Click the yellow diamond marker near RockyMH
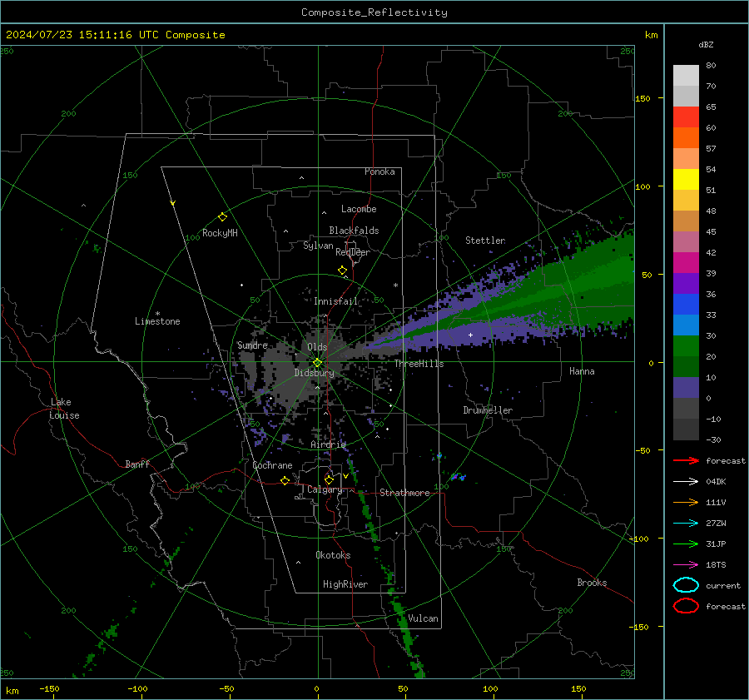Image resolution: width=749 pixels, height=700 pixels. coord(222,217)
